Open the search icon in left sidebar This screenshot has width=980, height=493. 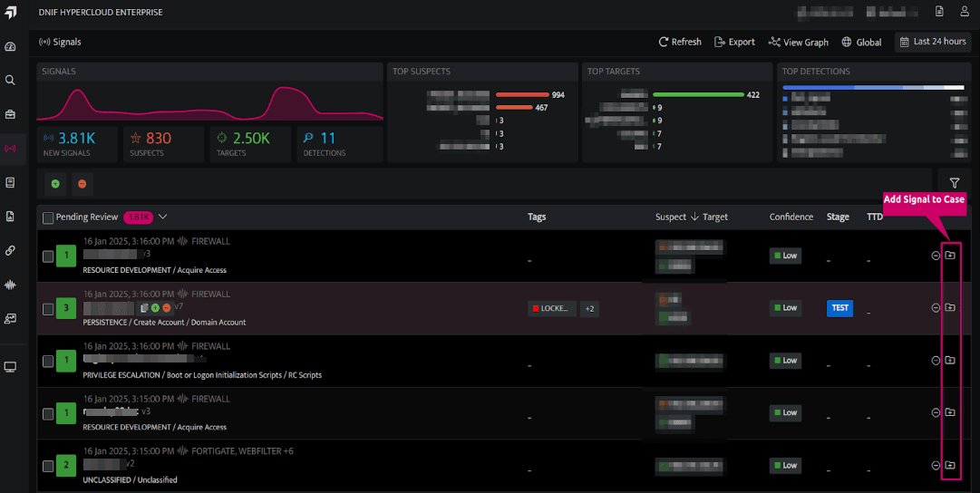pos(10,80)
